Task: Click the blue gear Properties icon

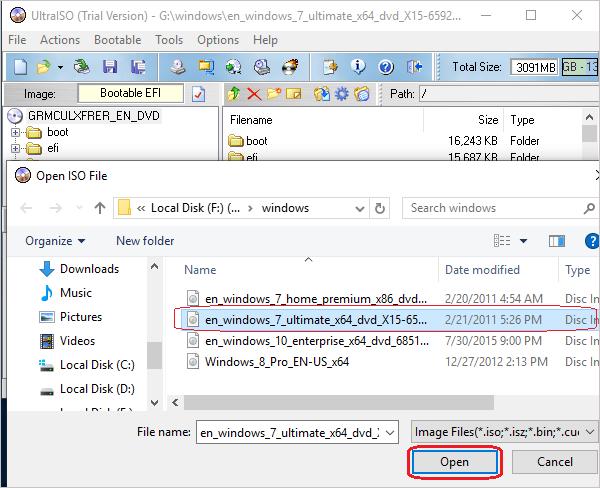Action: click(x=342, y=94)
